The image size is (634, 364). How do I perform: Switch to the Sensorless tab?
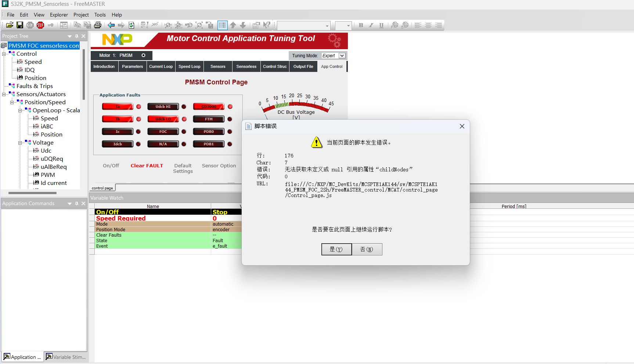(246, 66)
